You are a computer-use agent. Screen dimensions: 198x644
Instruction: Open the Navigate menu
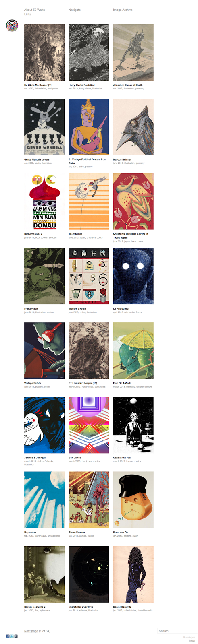pyautogui.click(x=75, y=10)
